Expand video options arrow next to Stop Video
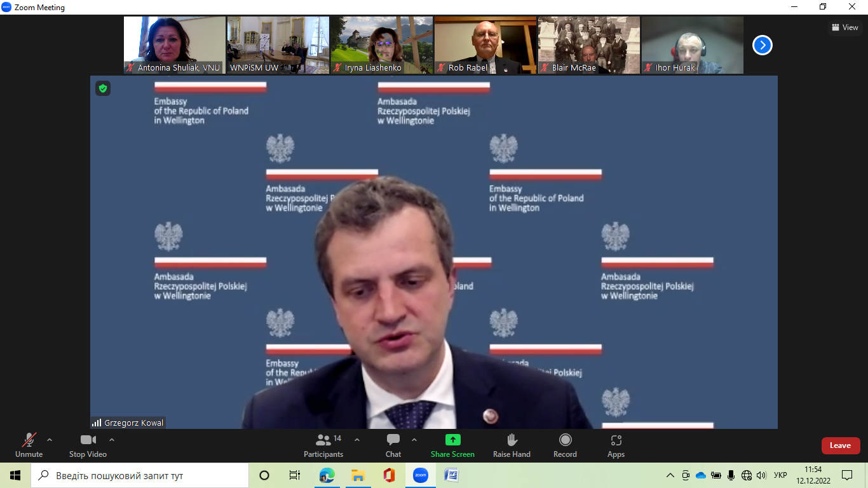Image resolution: width=868 pixels, height=488 pixels. pos(112,440)
